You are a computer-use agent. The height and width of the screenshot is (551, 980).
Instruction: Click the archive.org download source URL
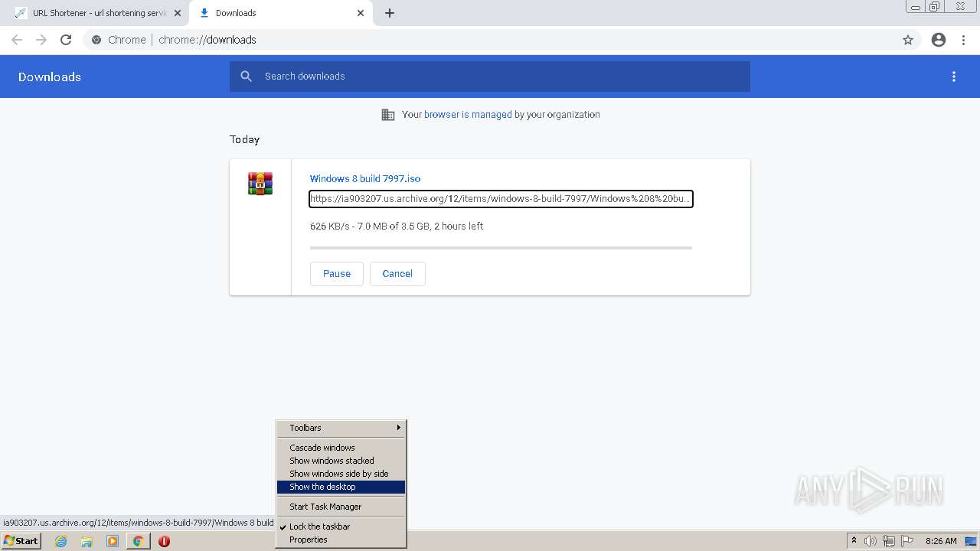click(501, 199)
